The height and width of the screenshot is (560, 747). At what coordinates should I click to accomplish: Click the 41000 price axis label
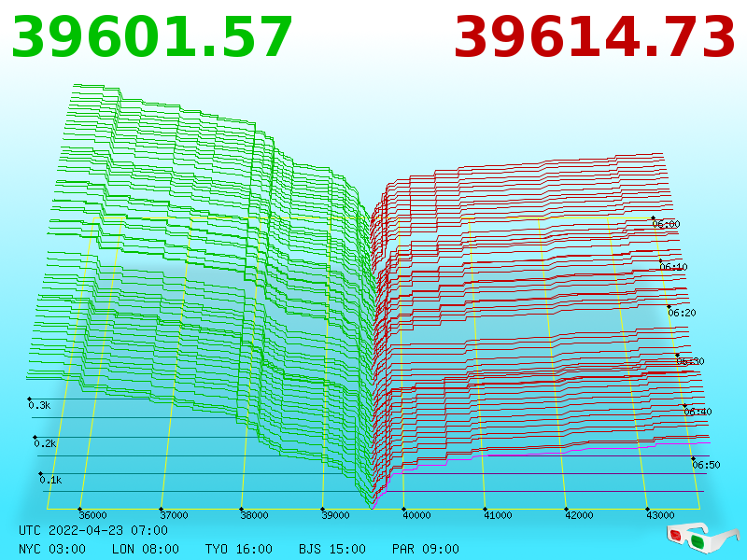tap(498, 515)
